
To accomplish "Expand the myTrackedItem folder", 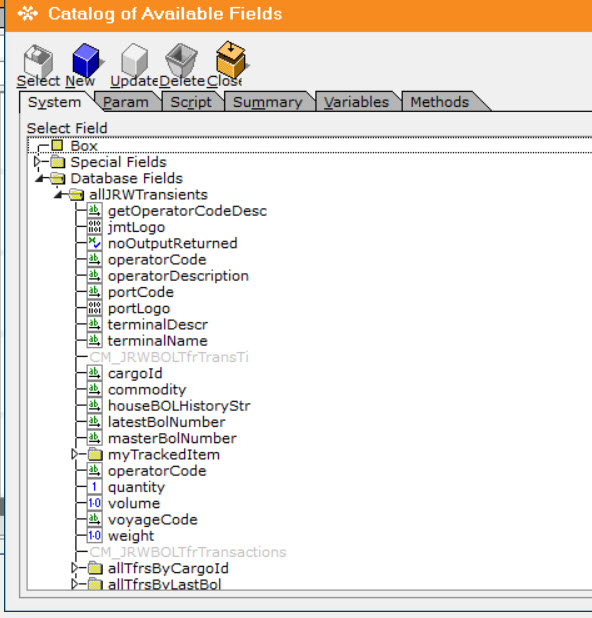I will [75, 454].
